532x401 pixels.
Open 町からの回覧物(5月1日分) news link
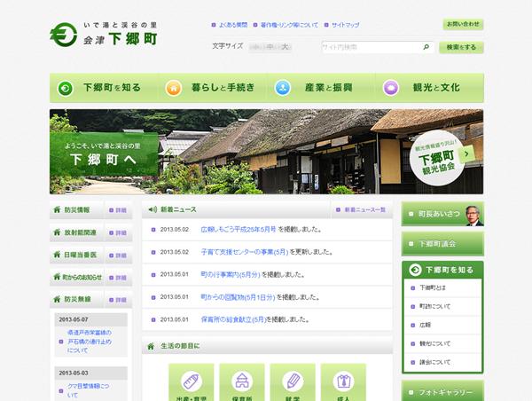(x=238, y=297)
